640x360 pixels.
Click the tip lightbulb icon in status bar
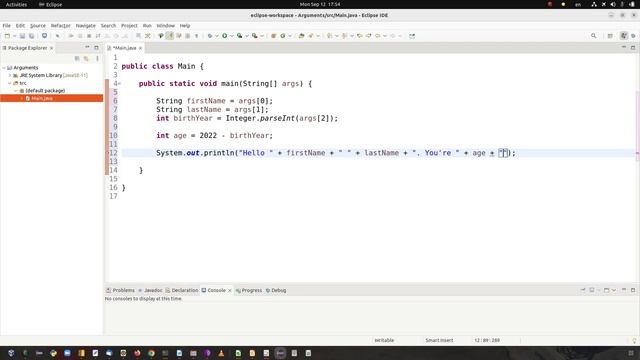click(634, 340)
